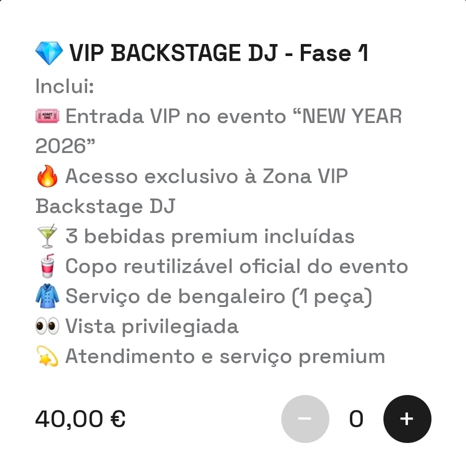Click the 'Atendimento e serviço premium' text
The width and height of the screenshot is (466, 476).
(225, 356)
